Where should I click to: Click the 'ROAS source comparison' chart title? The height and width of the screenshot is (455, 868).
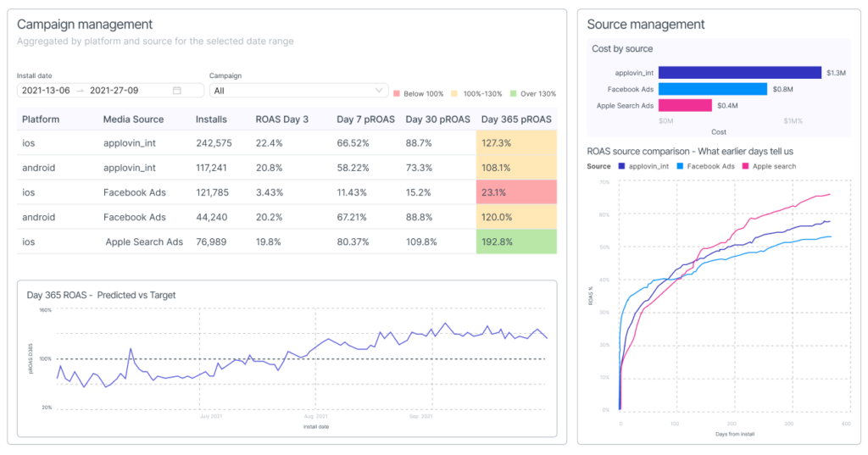[690, 151]
